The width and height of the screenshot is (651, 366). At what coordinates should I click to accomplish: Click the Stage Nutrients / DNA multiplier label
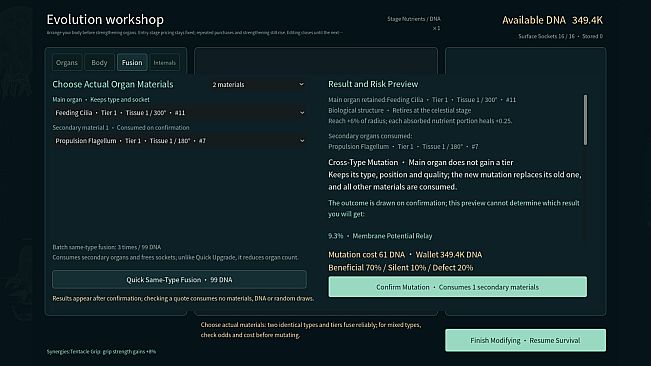(414, 23)
